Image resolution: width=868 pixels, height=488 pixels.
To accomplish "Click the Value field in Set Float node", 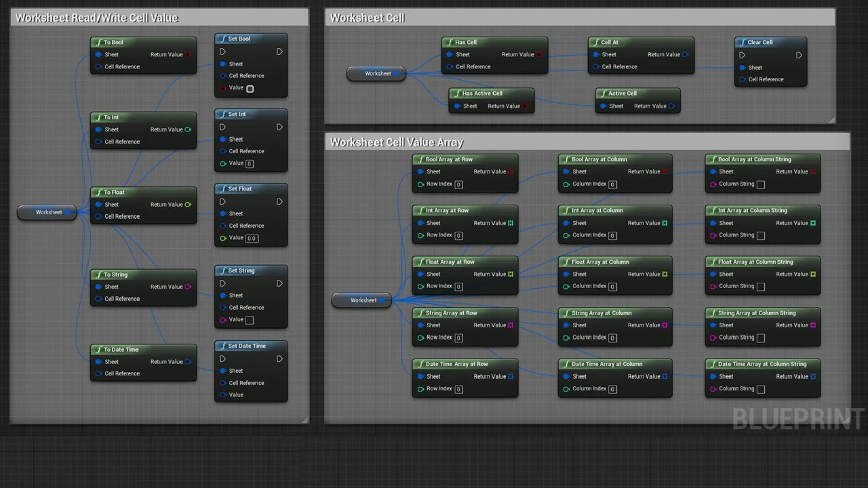I will click(x=252, y=239).
